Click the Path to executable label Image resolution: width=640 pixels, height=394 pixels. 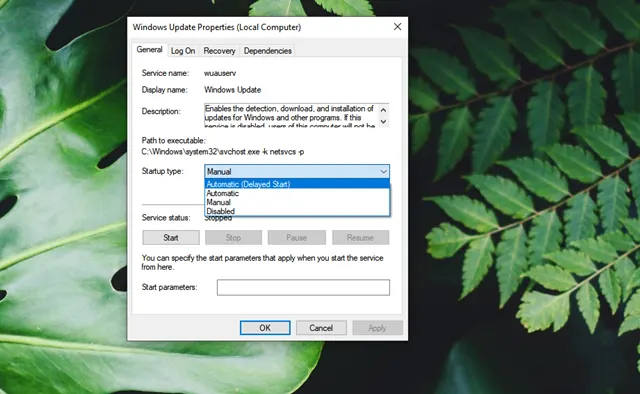[173, 140]
